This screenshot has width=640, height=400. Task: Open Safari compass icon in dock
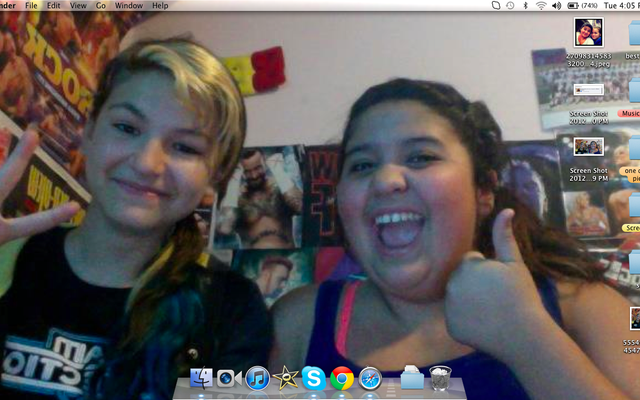371,379
